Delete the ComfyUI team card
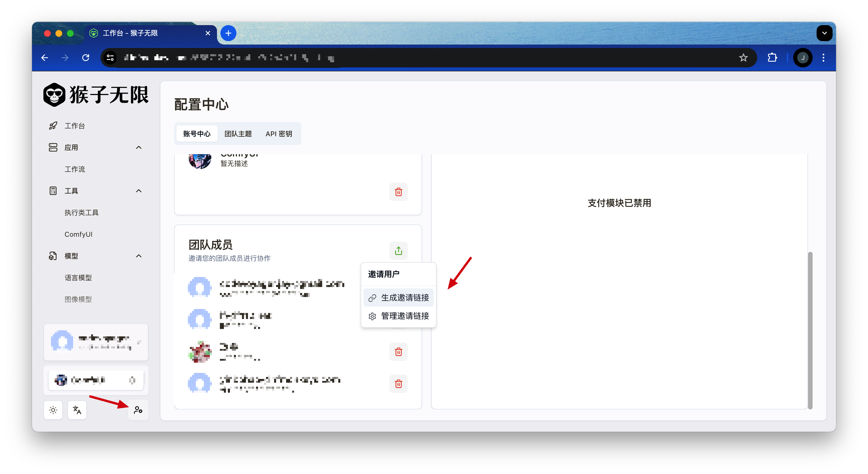Screen dimensions: 868x474 [399, 192]
